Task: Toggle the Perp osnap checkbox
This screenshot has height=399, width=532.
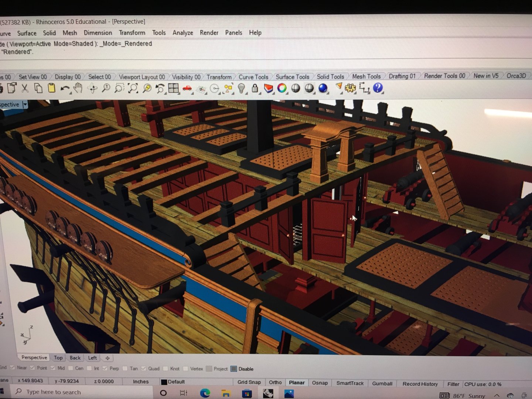Action: [x=105, y=368]
